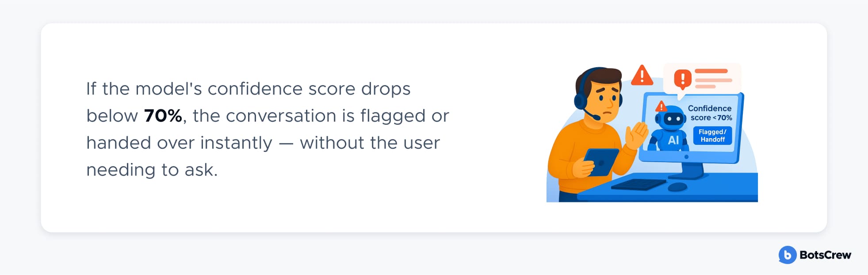Click the large orange warning triangle
The width and height of the screenshot is (868, 275).
642,75
